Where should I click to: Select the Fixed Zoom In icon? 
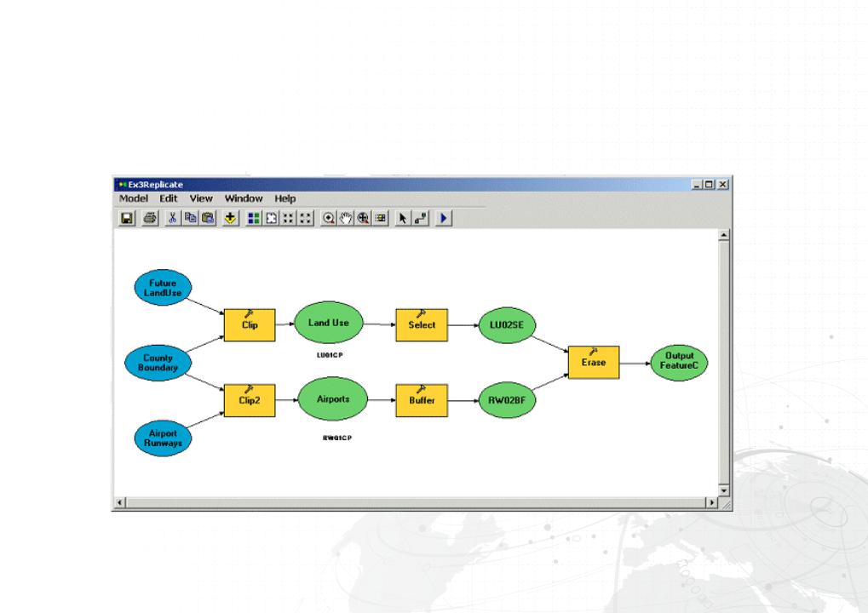(288, 218)
